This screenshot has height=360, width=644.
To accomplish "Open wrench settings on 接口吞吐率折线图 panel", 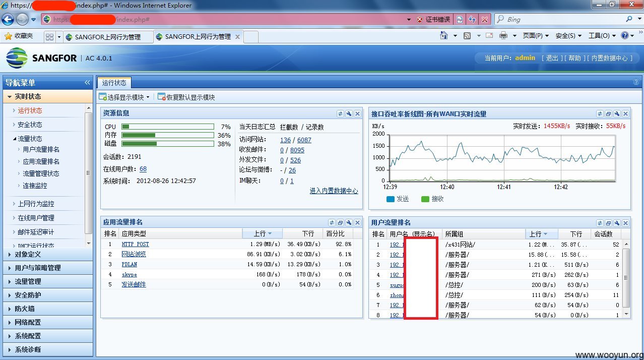I will point(617,113).
